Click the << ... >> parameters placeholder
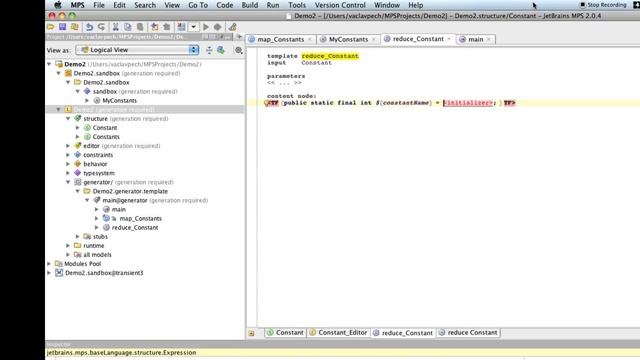 coord(284,82)
